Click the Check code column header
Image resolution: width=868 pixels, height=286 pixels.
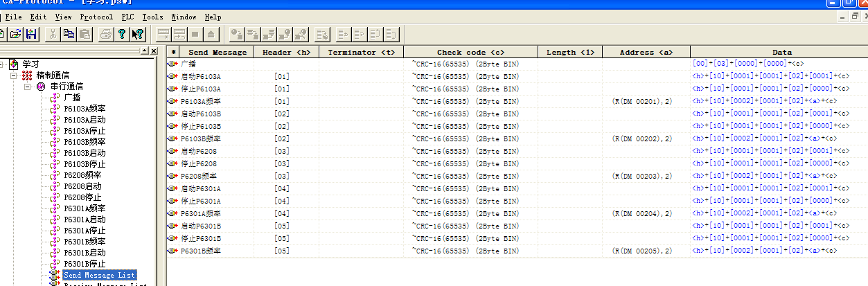(x=470, y=52)
